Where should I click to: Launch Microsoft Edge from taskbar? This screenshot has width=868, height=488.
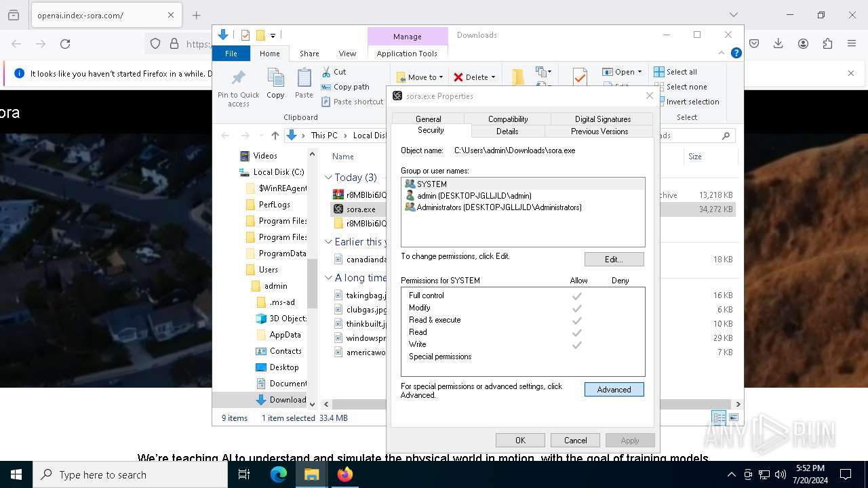point(279,474)
